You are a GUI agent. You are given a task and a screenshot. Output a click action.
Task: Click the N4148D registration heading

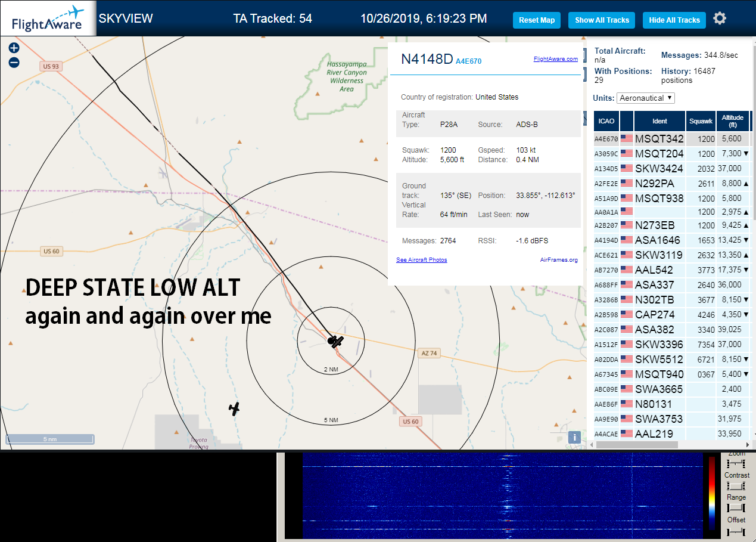[427, 59]
